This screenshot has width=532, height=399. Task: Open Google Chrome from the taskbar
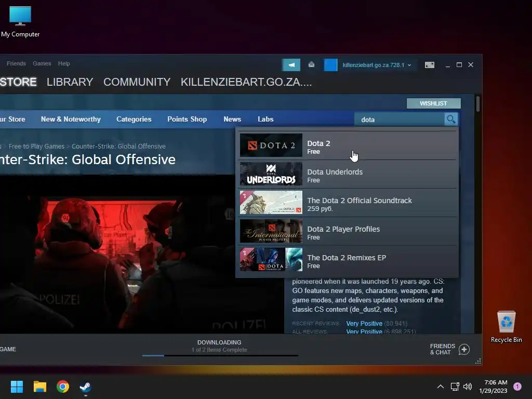[x=63, y=387]
